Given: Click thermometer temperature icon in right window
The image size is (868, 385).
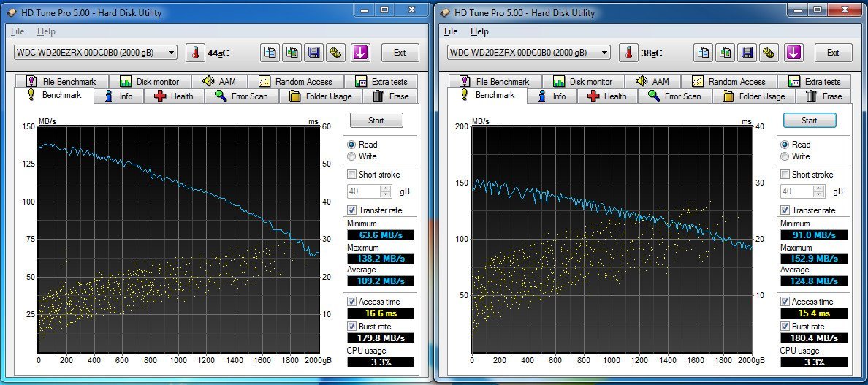Looking at the screenshot, I should point(628,53).
